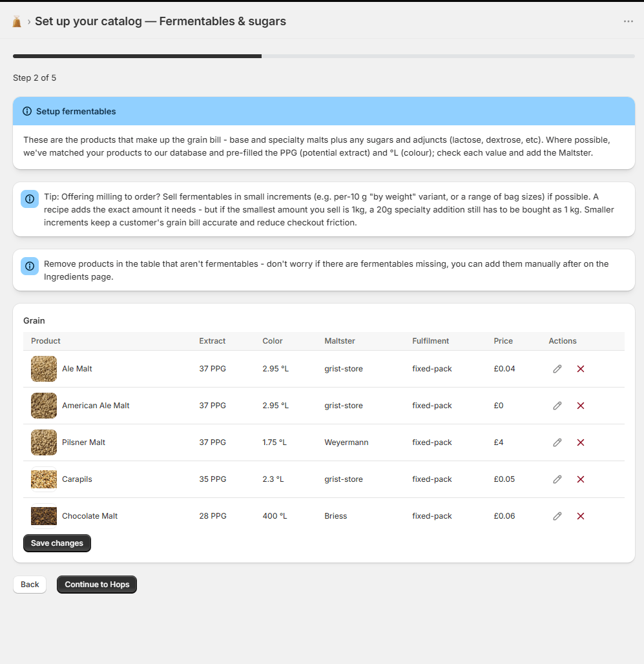
Task: Go Back to previous step
Action: (30, 585)
